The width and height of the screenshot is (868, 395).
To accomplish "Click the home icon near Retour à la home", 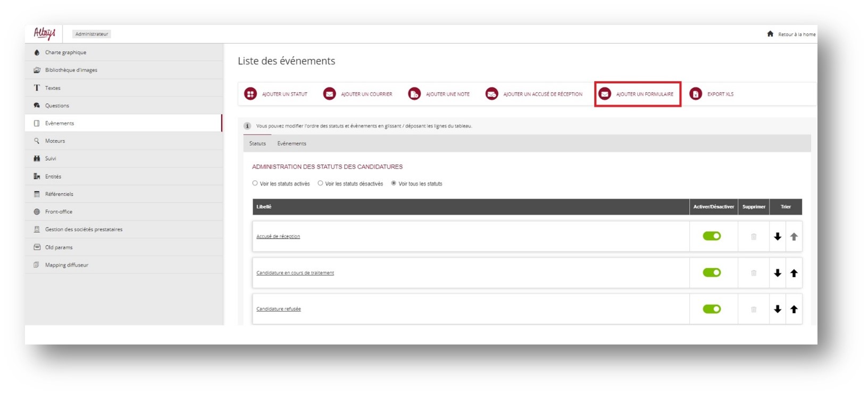I will point(770,34).
